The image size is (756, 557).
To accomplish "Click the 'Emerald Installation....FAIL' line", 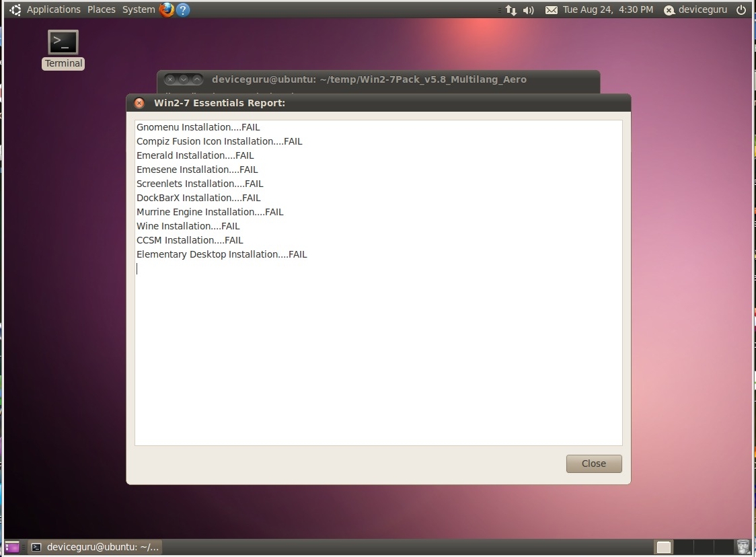I will [195, 155].
